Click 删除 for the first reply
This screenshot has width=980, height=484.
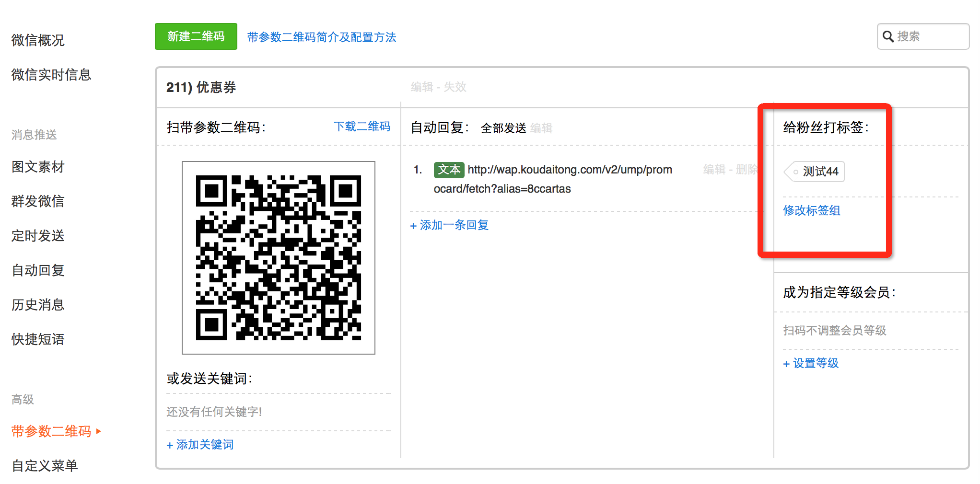pyautogui.click(x=747, y=169)
